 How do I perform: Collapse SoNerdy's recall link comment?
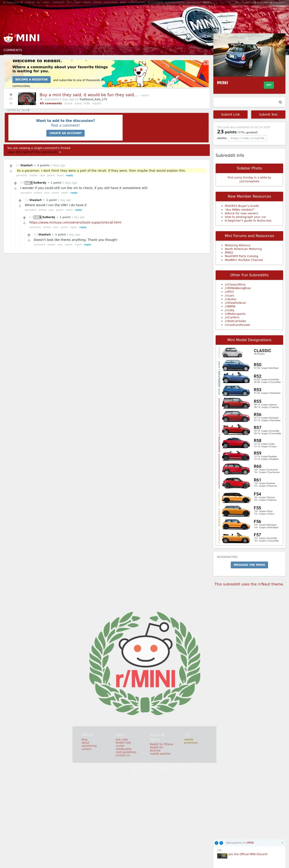tap(31, 217)
